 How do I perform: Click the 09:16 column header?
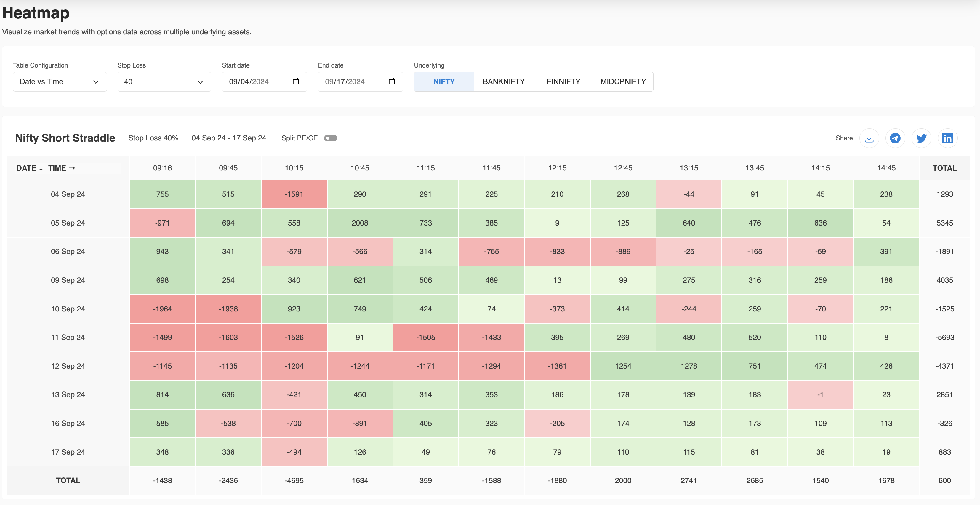162,168
